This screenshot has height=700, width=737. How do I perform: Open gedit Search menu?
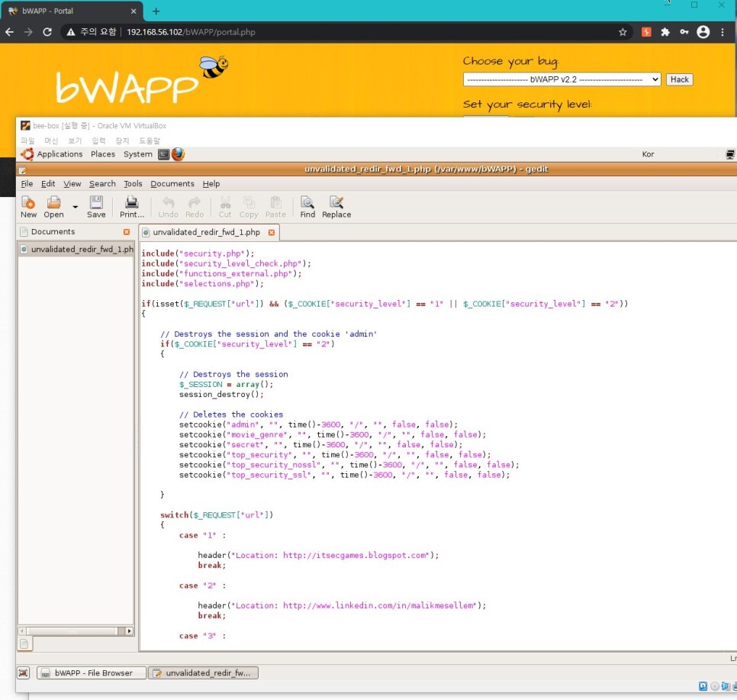(x=102, y=183)
